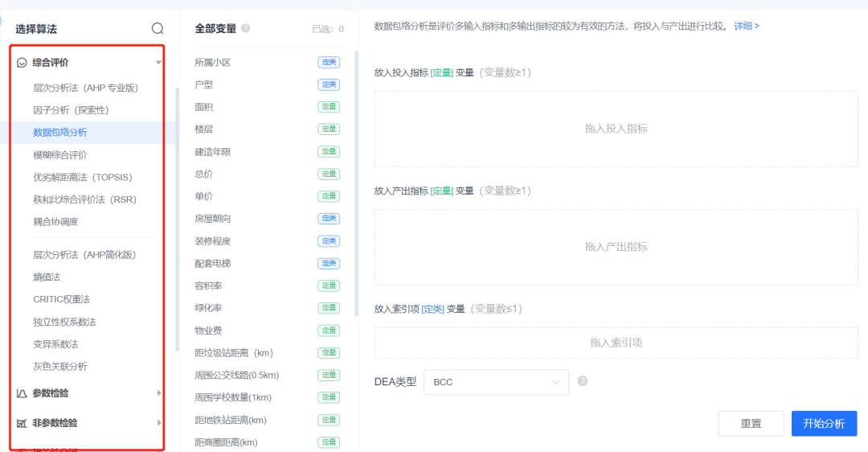868x452 pixels.
Task: Click the 综合评价 category icon
Action: (x=22, y=63)
